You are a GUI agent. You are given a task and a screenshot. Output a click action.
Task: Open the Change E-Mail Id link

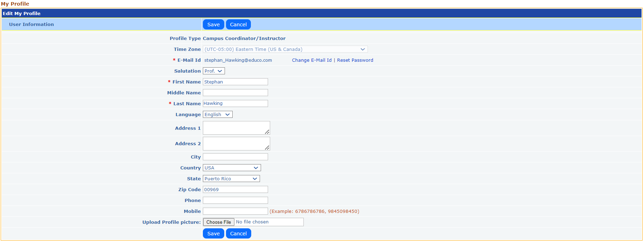coord(311,60)
